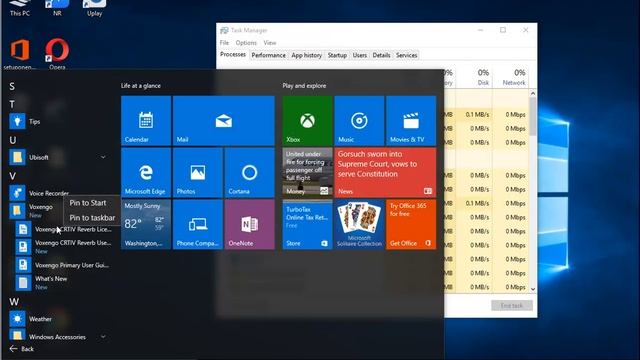Click the letter T header in app list
640x360 pixels.
12,104
